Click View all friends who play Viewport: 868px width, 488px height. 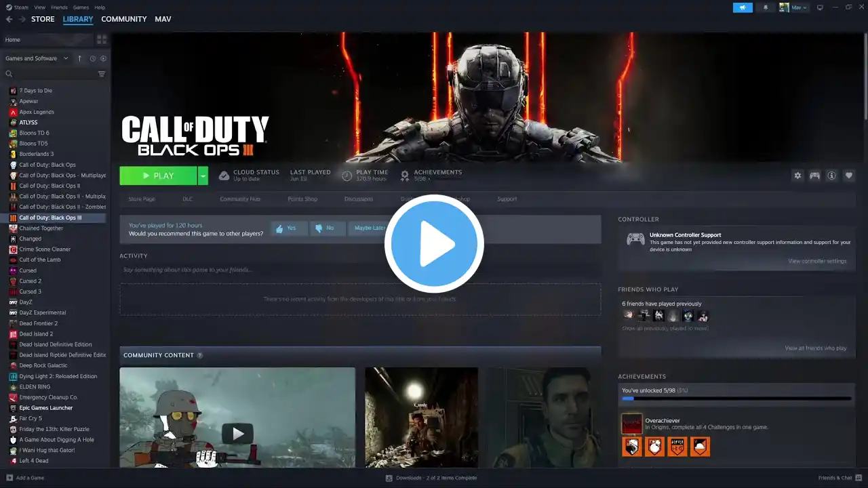coord(816,348)
